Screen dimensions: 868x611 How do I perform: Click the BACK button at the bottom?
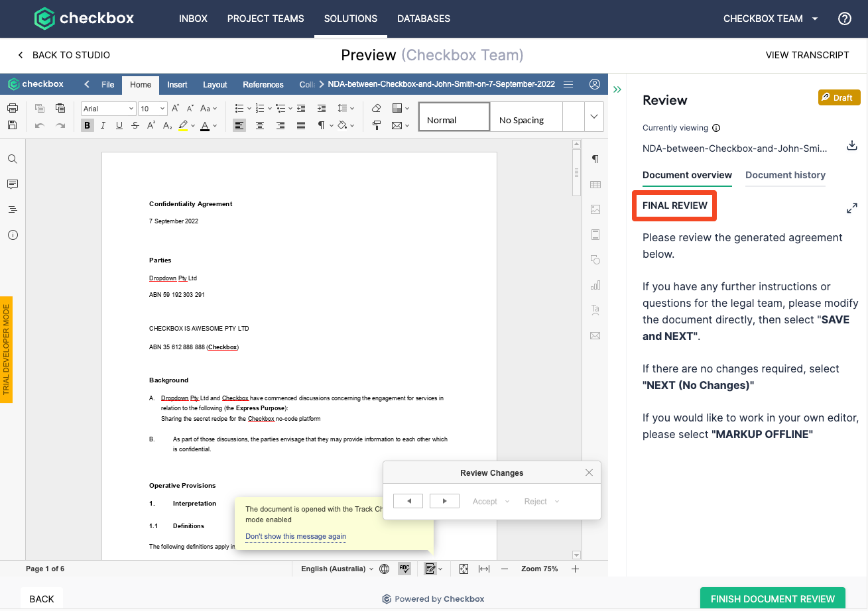42,599
